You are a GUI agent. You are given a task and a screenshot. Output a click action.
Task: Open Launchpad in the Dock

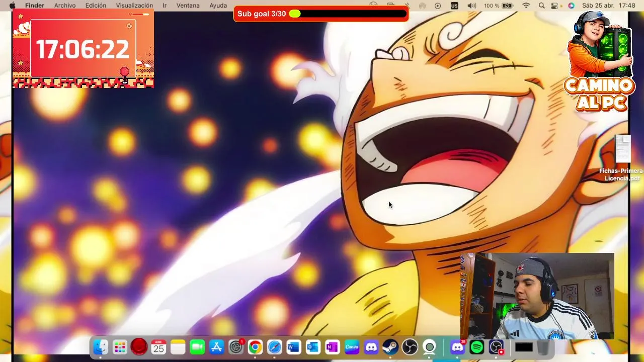[120, 347]
